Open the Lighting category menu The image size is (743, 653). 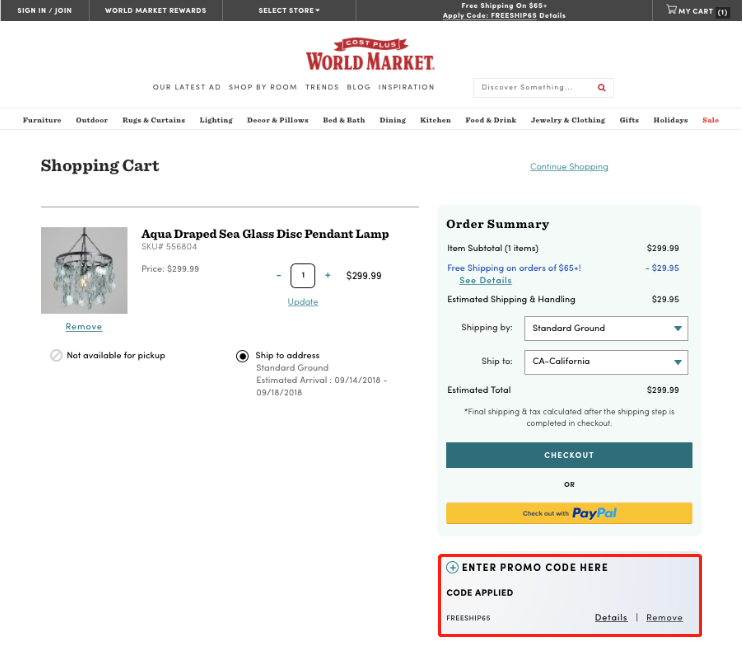[216, 120]
